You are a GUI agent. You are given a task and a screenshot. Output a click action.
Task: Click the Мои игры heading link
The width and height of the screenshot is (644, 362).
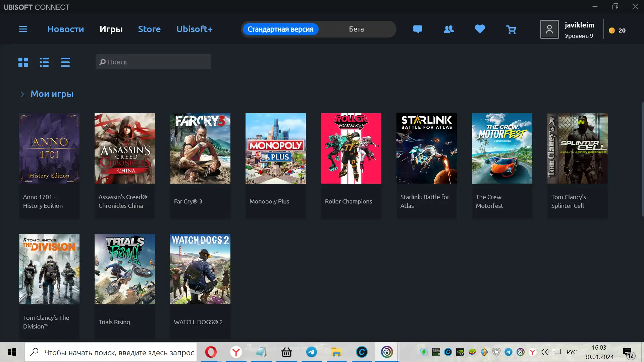52,94
